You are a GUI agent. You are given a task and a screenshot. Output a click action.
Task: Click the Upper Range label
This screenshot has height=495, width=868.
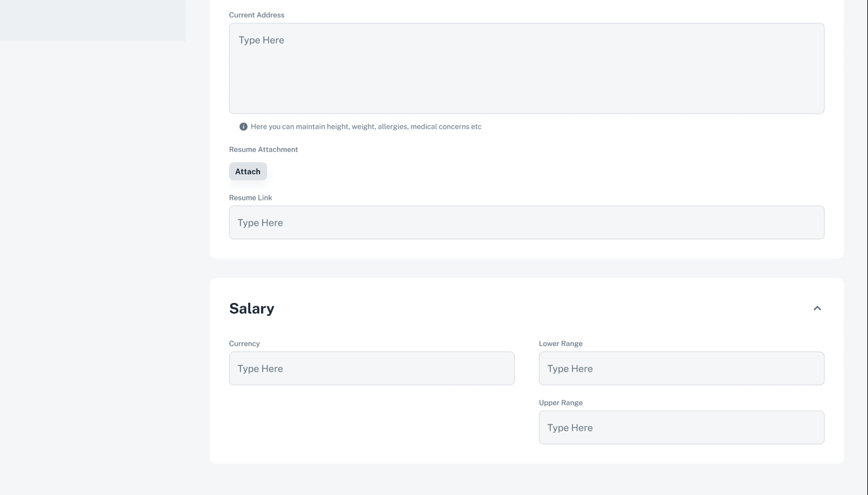coord(561,403)
